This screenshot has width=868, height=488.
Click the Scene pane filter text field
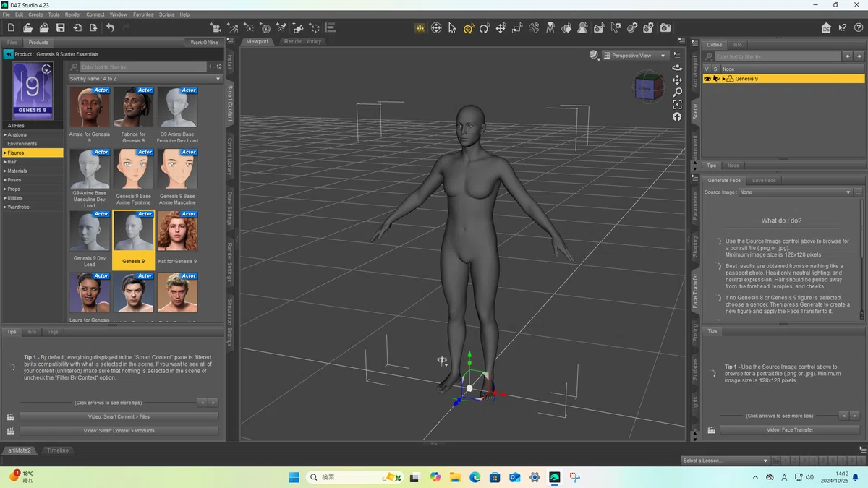pyautogui.click(x=777, y=56)
